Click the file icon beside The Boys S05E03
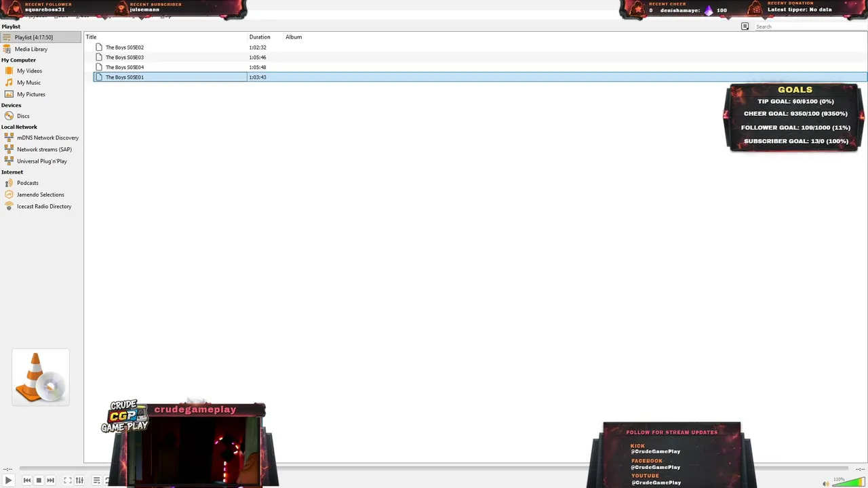Viewport: 868px width, 488px height. [99, 58]
